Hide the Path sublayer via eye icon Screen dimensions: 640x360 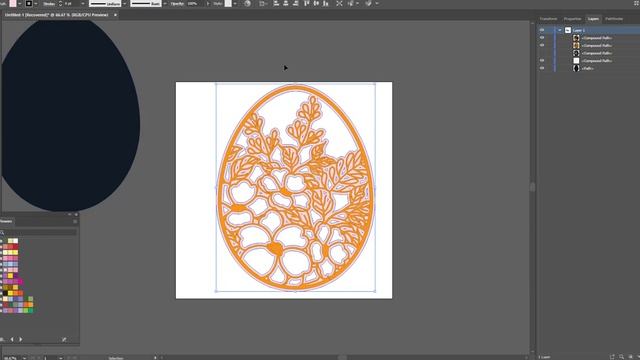(x=542, y=68)
